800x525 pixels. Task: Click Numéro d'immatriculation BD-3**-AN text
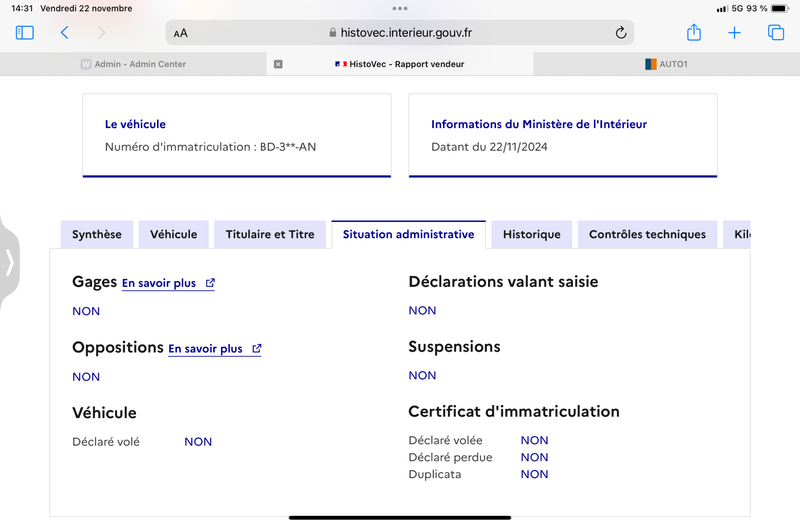click(x=210, y=147)
